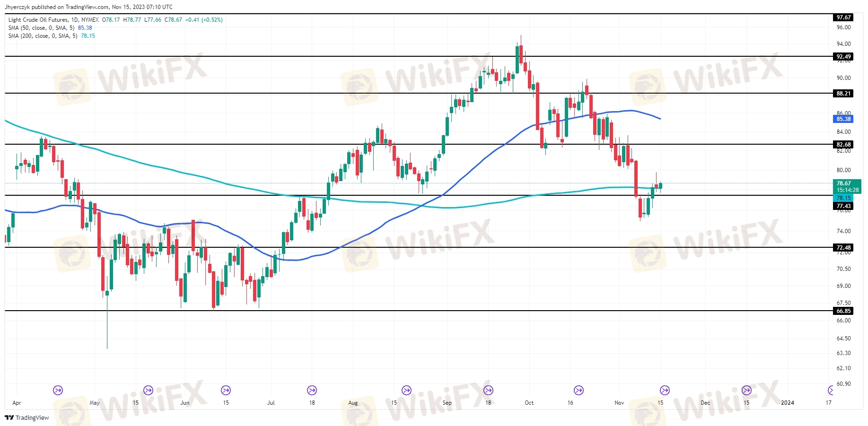Click the cyan 78.15 SMA price label
Viewport: 868px width, 426px height.
(843, 198)
